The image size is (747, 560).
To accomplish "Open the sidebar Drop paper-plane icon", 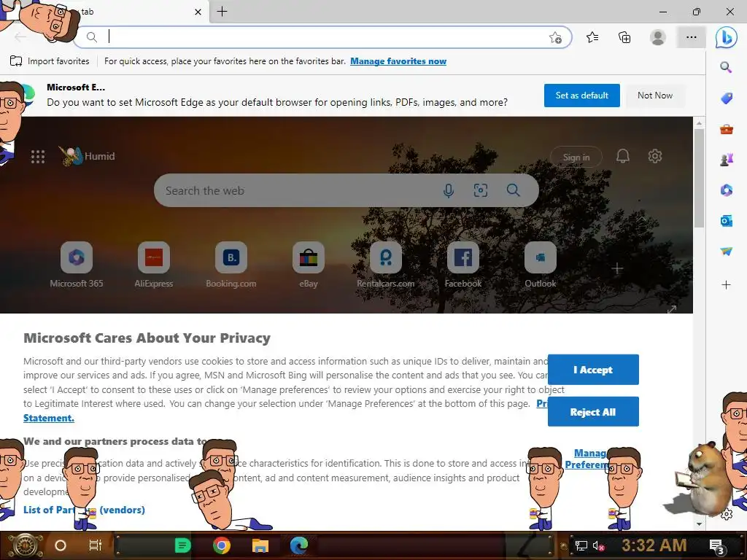I will coord(726,252).
